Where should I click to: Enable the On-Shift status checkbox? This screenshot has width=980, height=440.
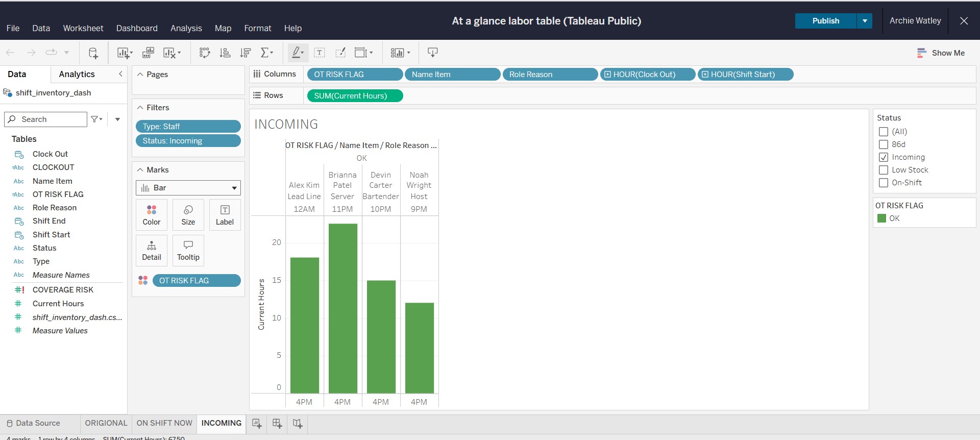884,183
